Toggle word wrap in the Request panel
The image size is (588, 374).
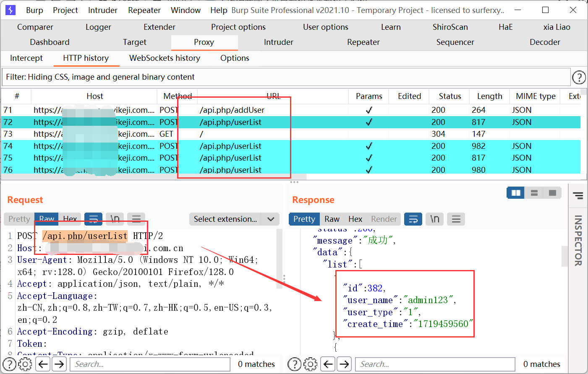(93, 219)
